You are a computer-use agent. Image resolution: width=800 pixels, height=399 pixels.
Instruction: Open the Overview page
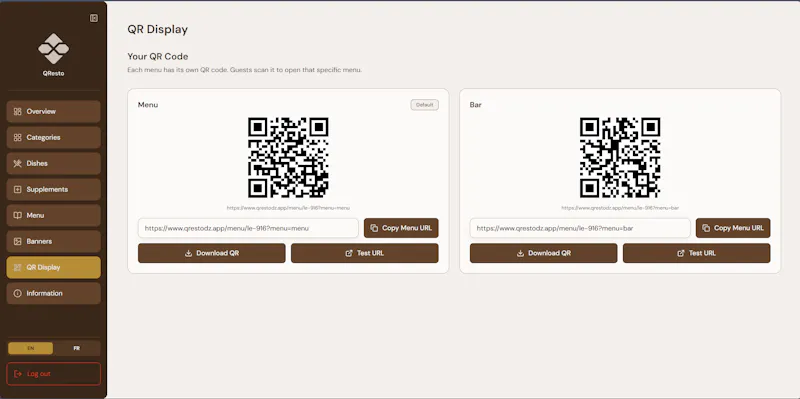point(54,111)
